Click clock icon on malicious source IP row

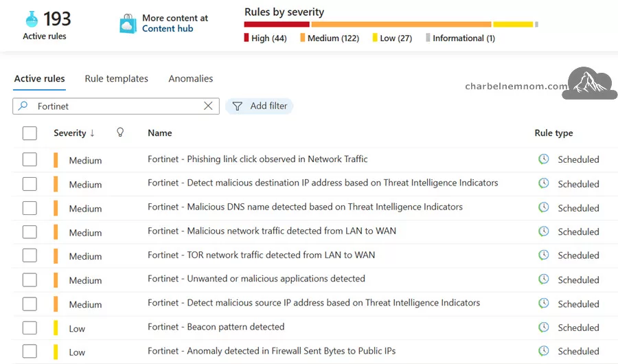[544, 304]
